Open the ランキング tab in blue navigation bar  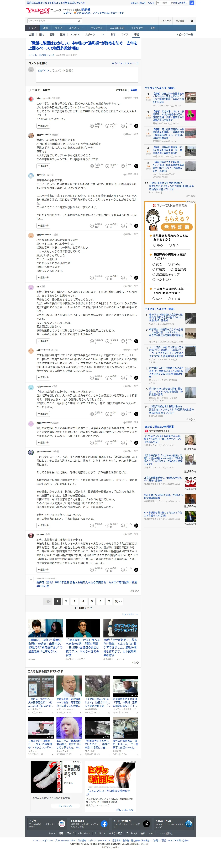[x=137, y=28]
